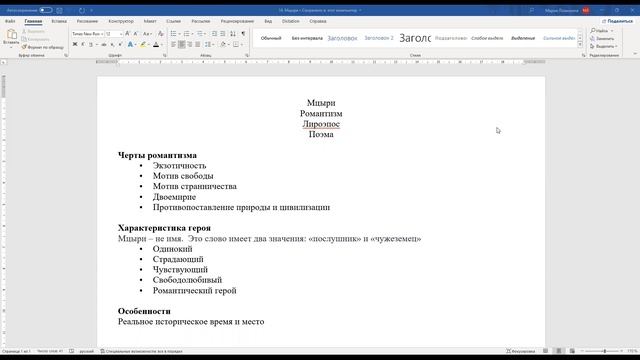The width and height of the screenshot is (640, 360).
Task: Sort the selected paragraphs
Action: tap(233, 34)
